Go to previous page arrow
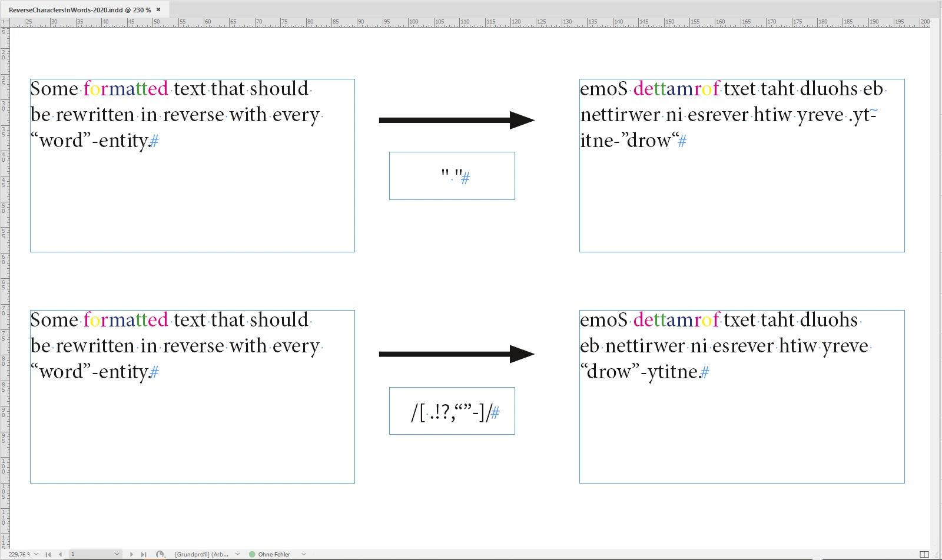The width and height of the screenshot is (942, 560). click(x=60, y=554)
